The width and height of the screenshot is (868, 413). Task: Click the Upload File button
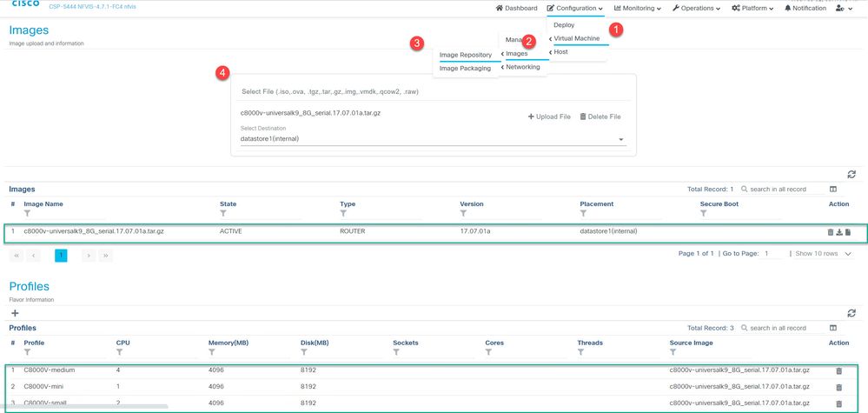549,117
